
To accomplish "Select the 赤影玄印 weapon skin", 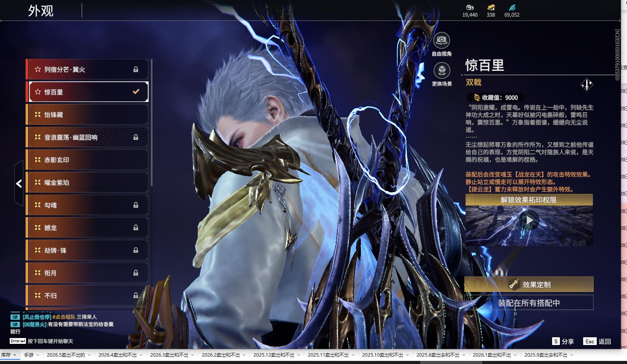I will (87, 160).
